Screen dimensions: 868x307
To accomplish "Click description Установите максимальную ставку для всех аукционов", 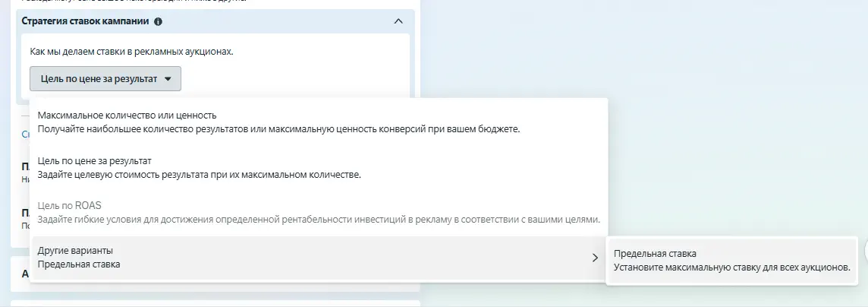I will 732,267.
